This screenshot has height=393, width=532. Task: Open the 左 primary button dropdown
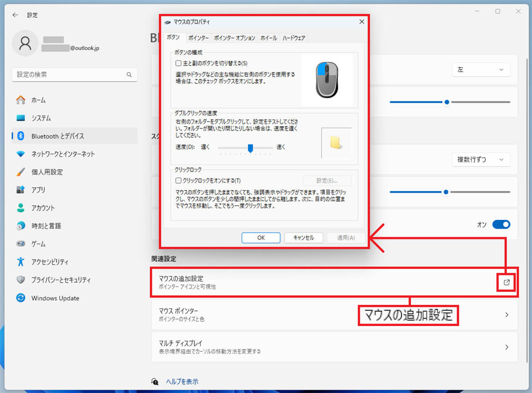(x=481, y=70)
